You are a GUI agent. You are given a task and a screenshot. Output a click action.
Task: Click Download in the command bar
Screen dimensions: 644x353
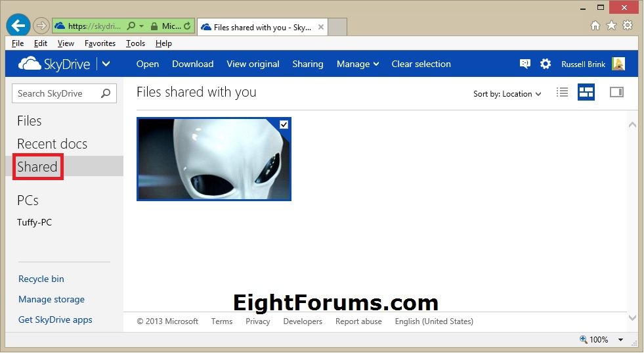192,64
